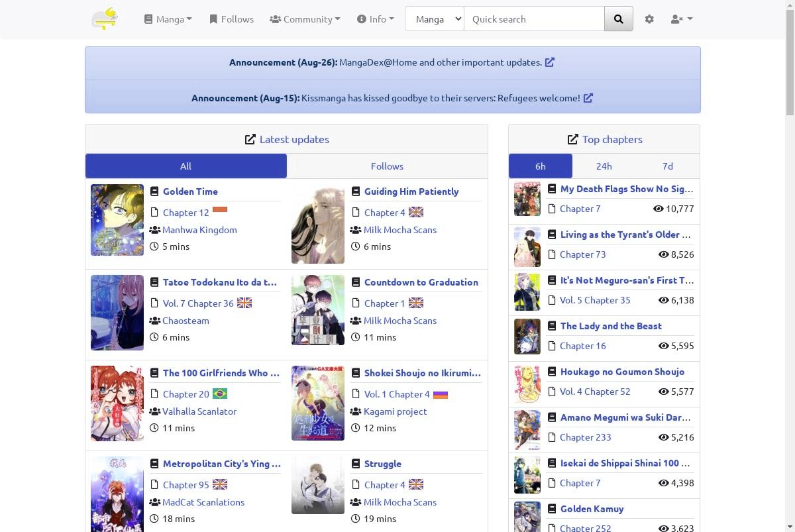This screenshot has width=795, height=532.
Task: Open Tatoe Todokanu Ito da title link
Action: (x=220, y=282)
